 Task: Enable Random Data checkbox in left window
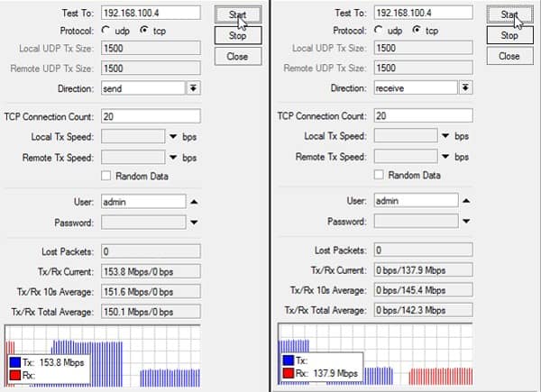coord(105,176)
